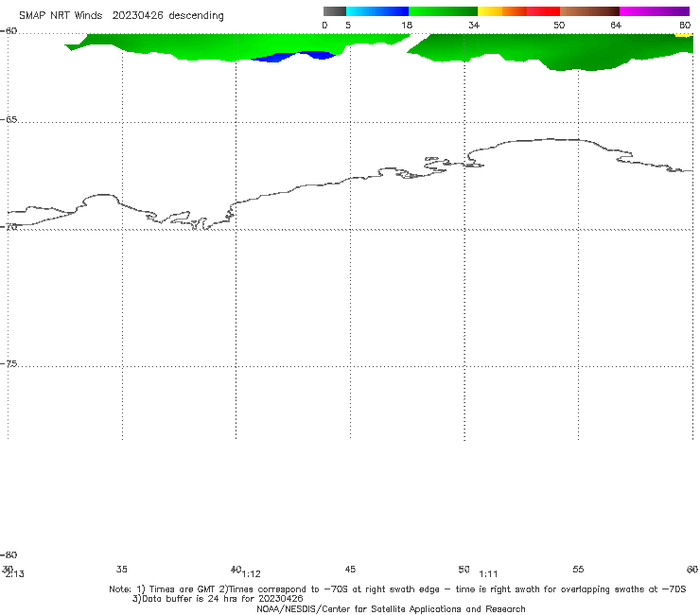Click the dark green right wind swath
The height and width of the screenshot is (615, 700).
tap(551, 51)
